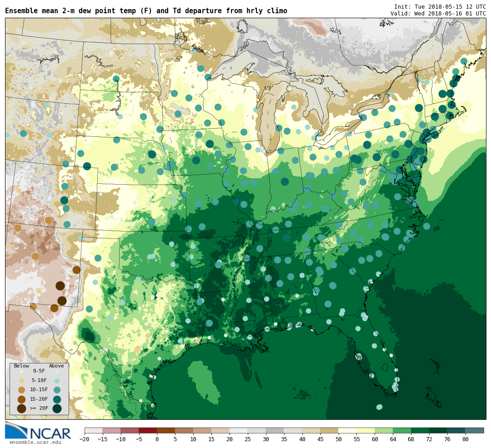The width and height of the screenshot is (491, 448).
Task: Select the Above 0-5F legend circle
Action: [57, 371]
